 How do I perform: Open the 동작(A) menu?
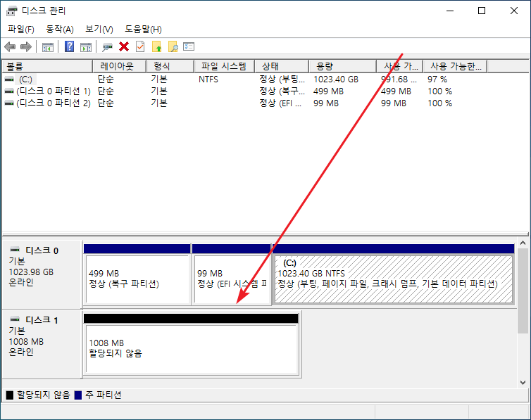pyautogui.click(x=60, y=30)
